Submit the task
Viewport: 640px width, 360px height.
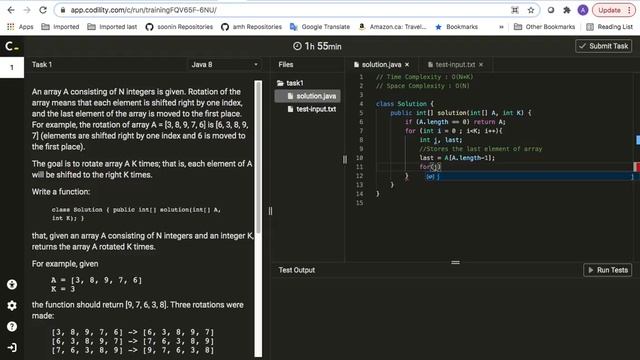tap(604, 46)
